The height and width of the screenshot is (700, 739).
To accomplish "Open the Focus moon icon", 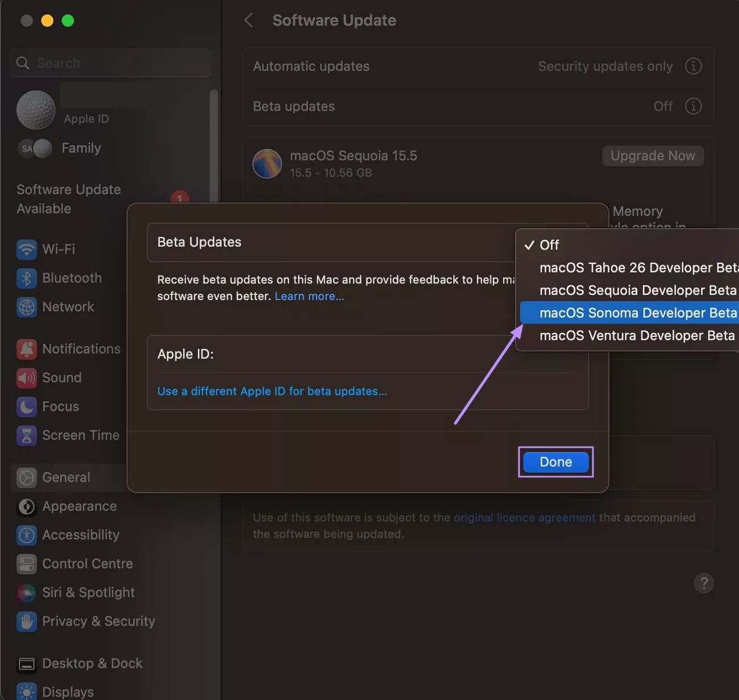I will (x=26, y=406).
